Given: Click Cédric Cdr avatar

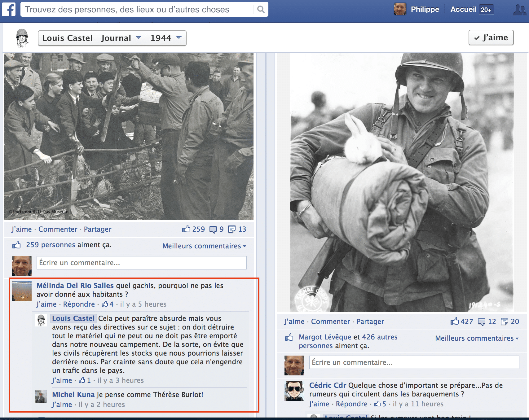Looking at the screenshot, I should point(294,391).
